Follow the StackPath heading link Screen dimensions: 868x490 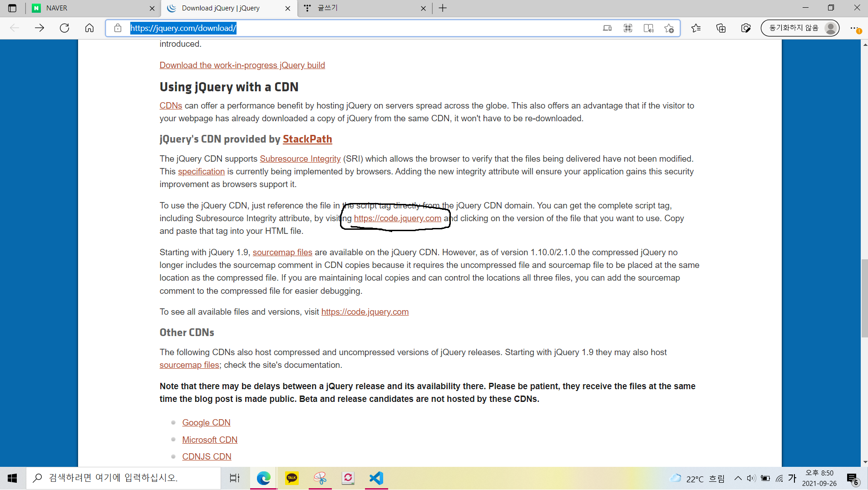pyautogui.click(x=307, y=139)
